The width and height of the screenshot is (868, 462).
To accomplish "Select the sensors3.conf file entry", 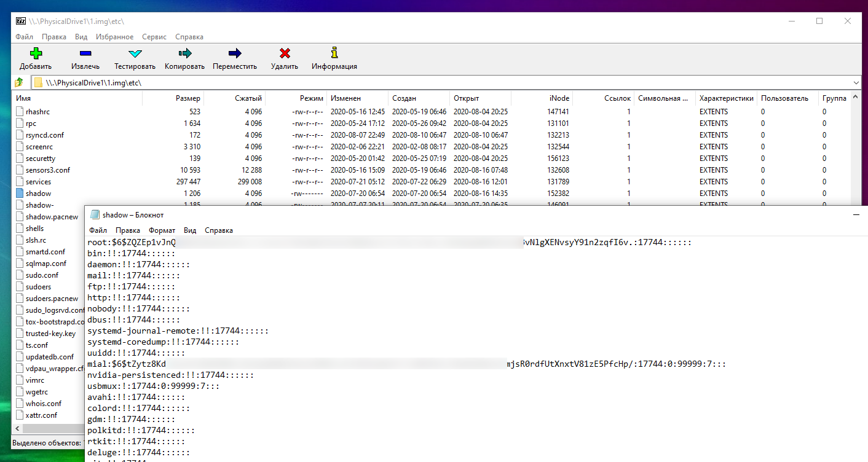I will click(x=47, y=170).
